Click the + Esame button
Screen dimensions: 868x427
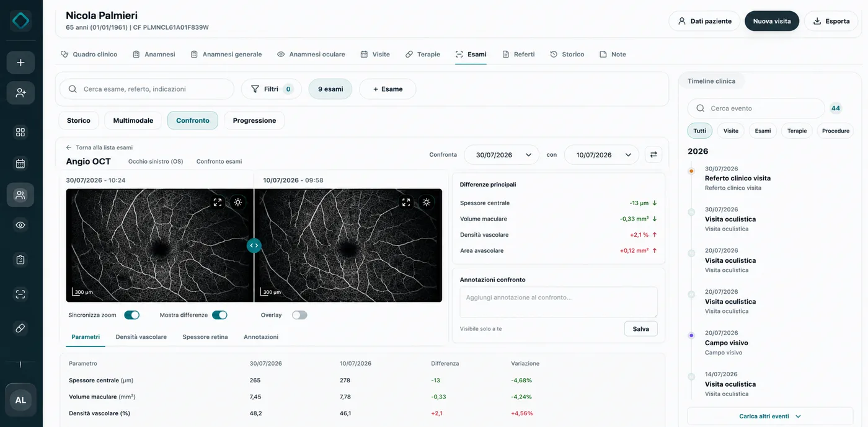click(x=387, y=89)
